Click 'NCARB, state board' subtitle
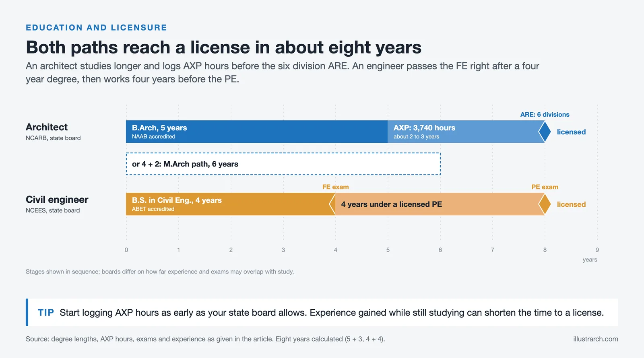This screenshot has width=644, height=358. pyautogui.click(x=53, y=138)
